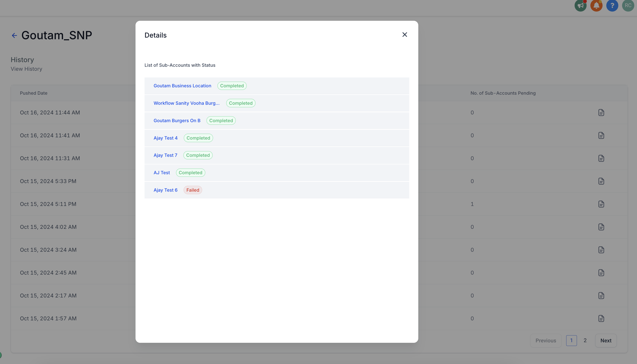Open Goutam Business Location sub-account link

[182, 86]
